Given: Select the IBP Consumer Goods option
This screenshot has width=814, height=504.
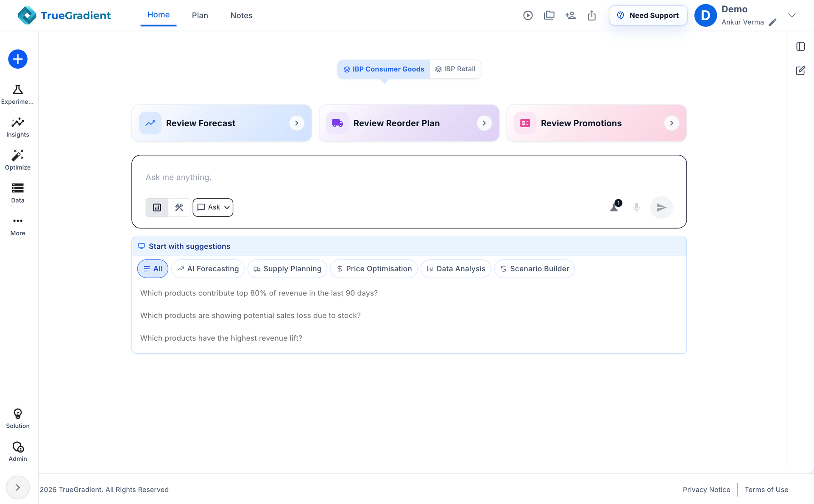Looking at the screenshot, I should (x=384, y=69).
